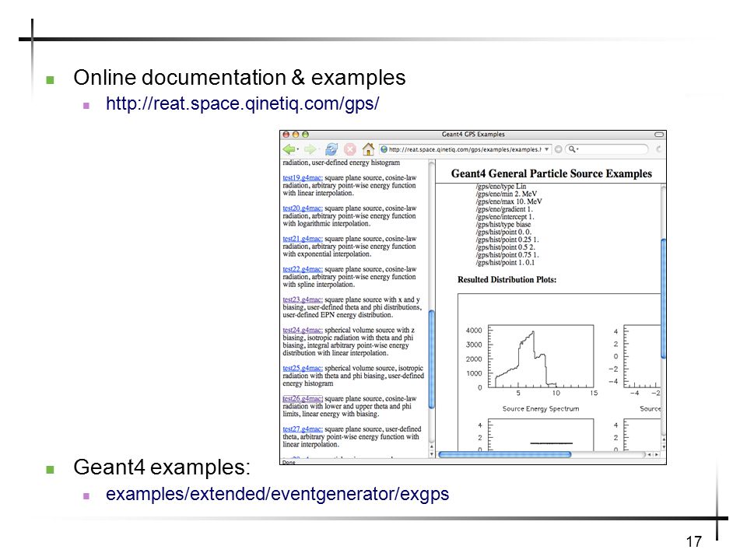Click the browser Forward arrow icon
This screenshot has height=560, width=747.
[x=310, y=149]
